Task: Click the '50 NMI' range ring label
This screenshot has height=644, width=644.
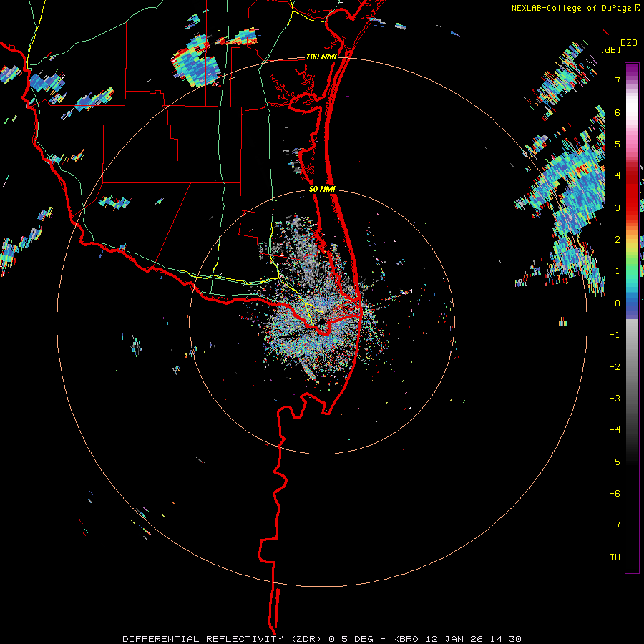Action: (x=322, y=189)
